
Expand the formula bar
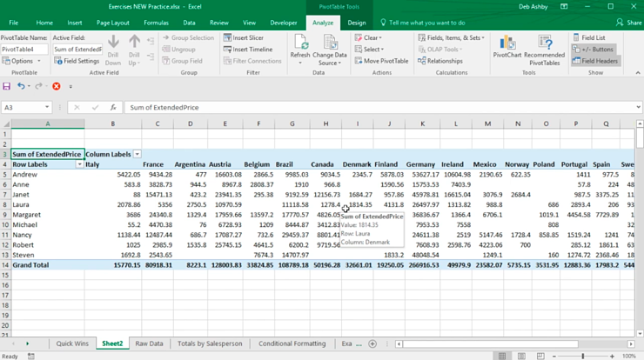(x=638, y=108)
